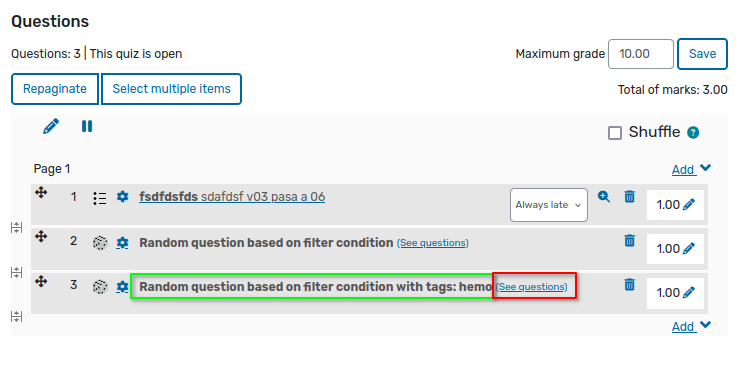Open the Always latest version dropdown
Screen dimensions: 738x367
point(549,205)
